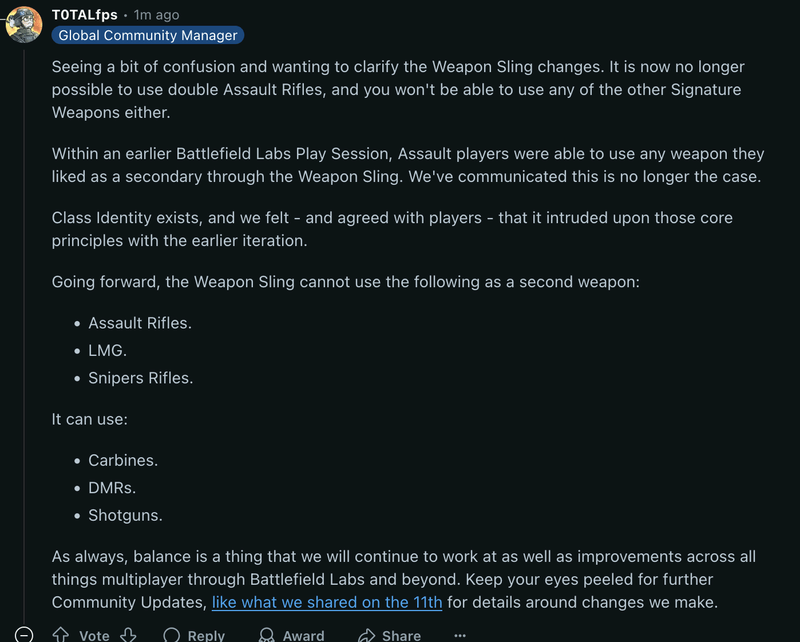
Task: Click the Share arrow icon
Action: (366, 635)
